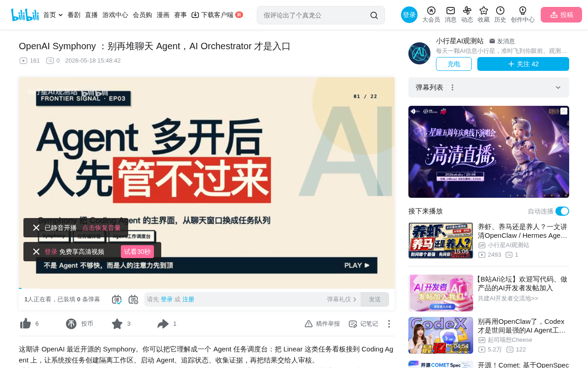Image resolution: width=588 pixels, height=368 pixels.
Task: Click 发消息 envelope icon
Action: point(492,41)
